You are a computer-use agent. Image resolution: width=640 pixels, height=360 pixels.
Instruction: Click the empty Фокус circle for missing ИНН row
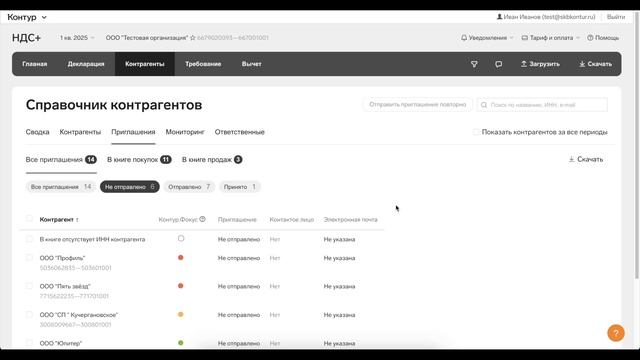(x=181, y=238)
